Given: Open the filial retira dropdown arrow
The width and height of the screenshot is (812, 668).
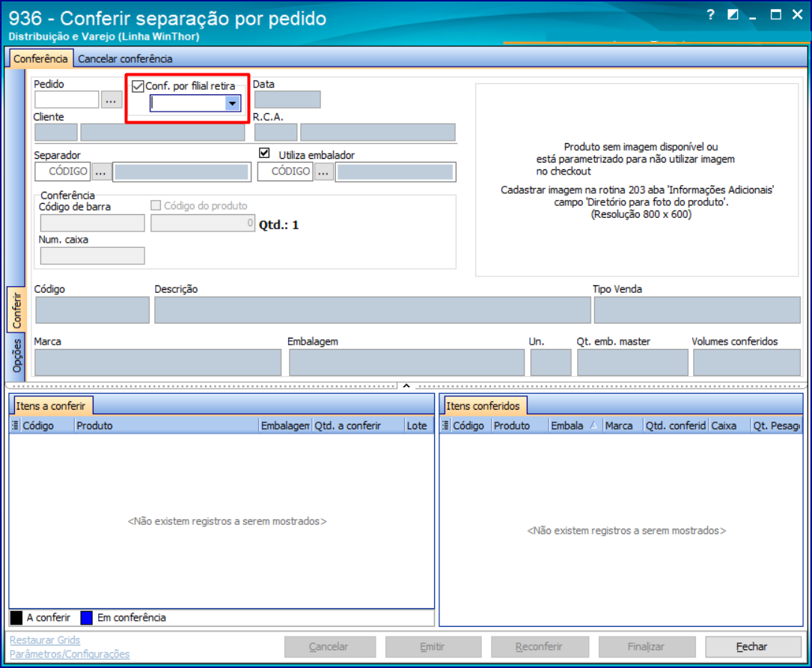Looking at the screenshot, I should pyautogui.click(x=233, y=103).
